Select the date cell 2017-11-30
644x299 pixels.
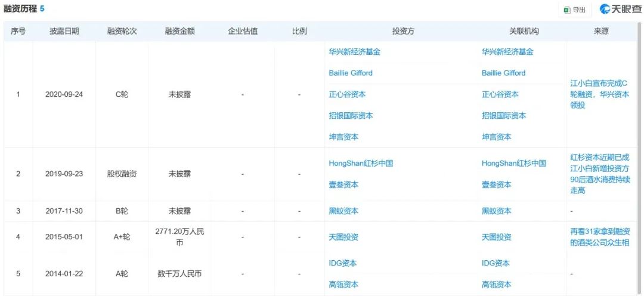coord(64,211)
